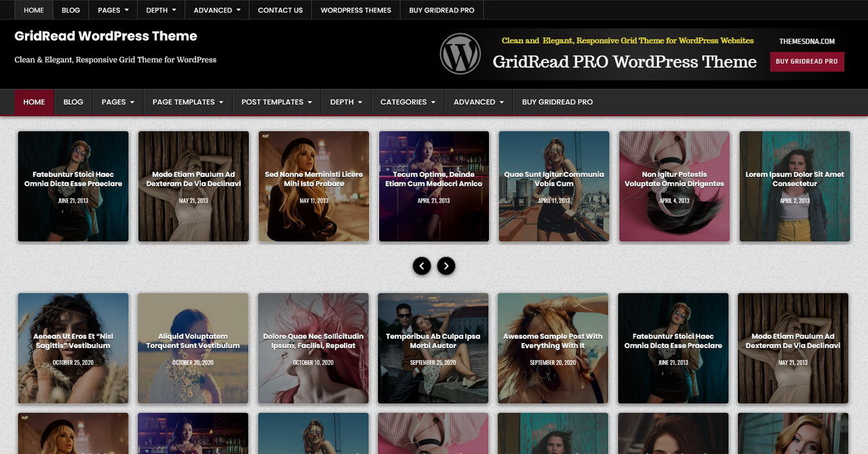Click date April 4, 2013
Viewport: 868px width, 454px height.
coord(674,201)
